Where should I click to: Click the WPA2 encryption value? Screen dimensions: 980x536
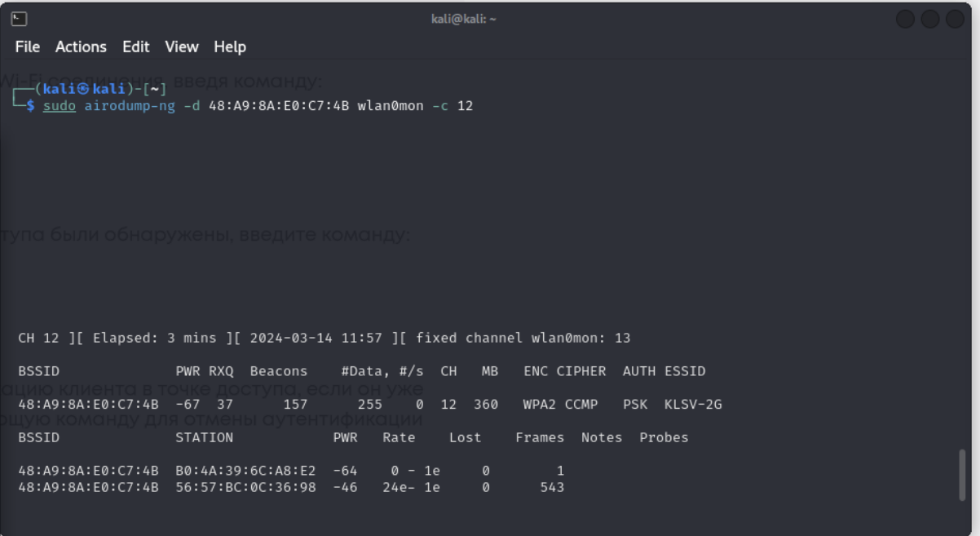536,405
